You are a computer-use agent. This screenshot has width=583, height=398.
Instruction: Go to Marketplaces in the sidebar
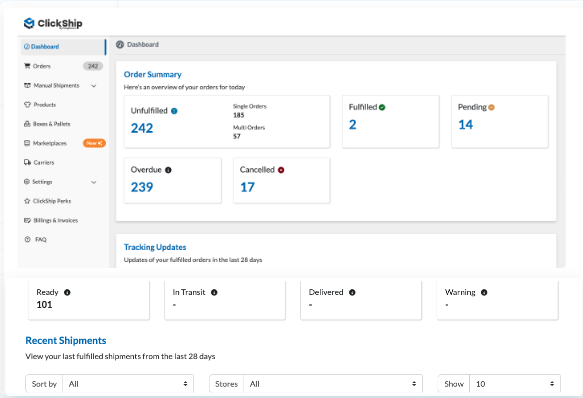pos(50,143)
